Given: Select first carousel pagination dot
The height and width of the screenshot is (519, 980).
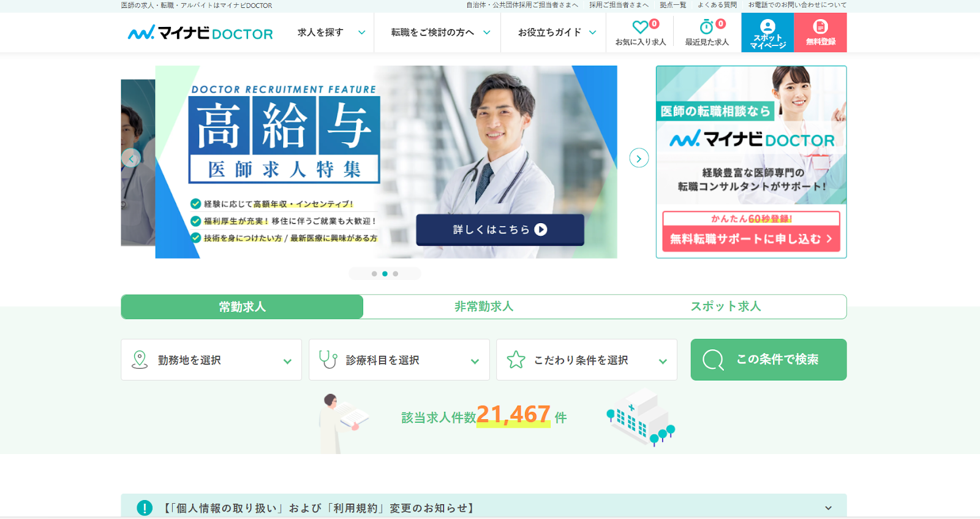Looking at the screenshot, I should 374,274.
